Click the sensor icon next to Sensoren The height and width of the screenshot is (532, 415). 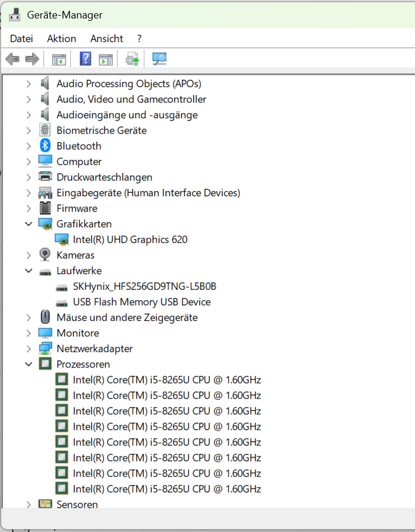pos(45,504)
